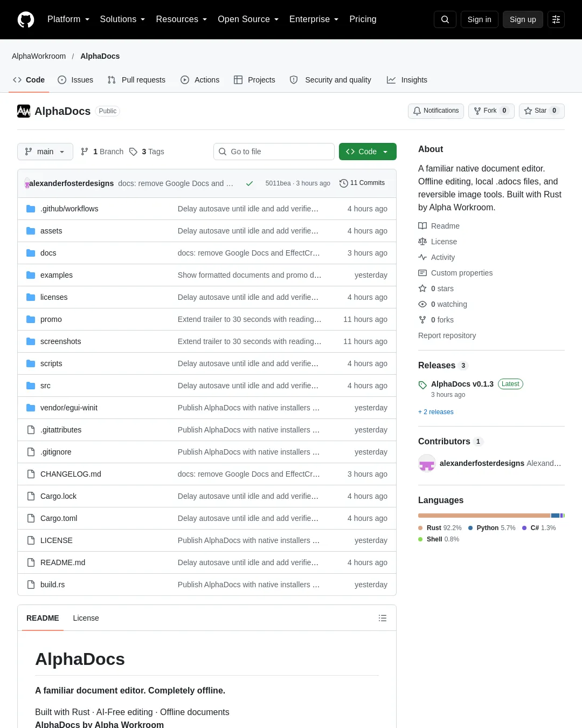582x728 pixels.
Task: Expand the Platform menu
Action: click(68, 19)
